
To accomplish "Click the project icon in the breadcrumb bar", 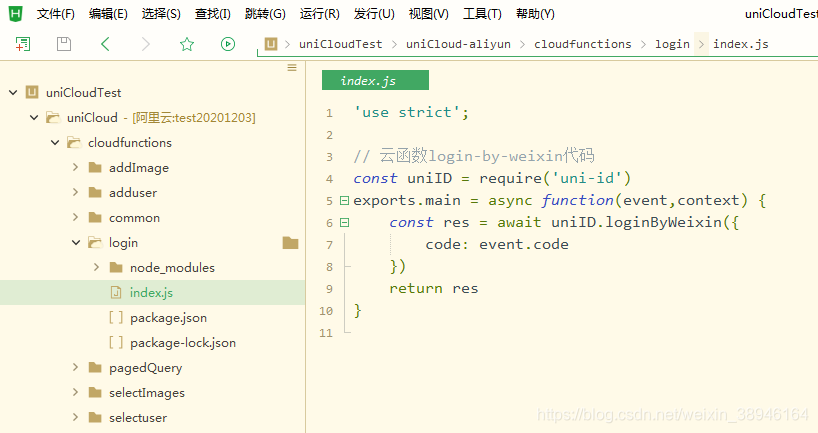I will point(271,44).
